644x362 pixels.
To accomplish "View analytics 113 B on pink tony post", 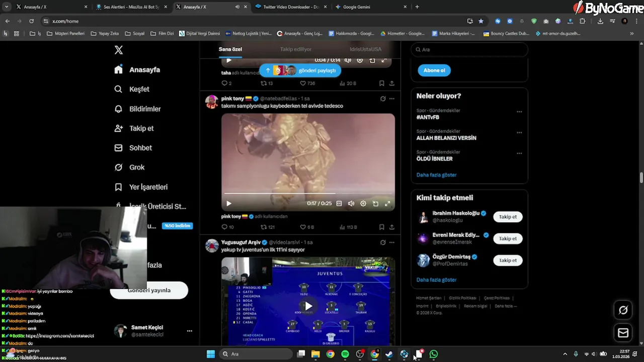I will point(348,227).
